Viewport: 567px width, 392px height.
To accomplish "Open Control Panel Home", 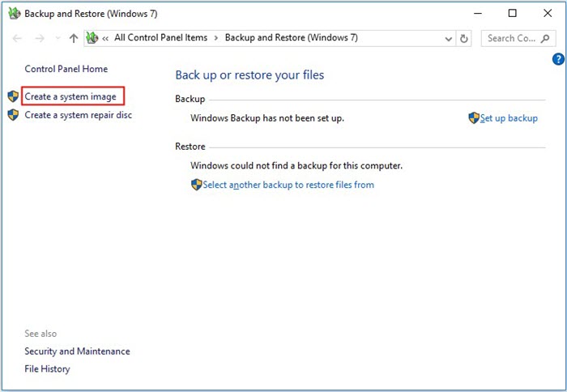I will (66, 69).
